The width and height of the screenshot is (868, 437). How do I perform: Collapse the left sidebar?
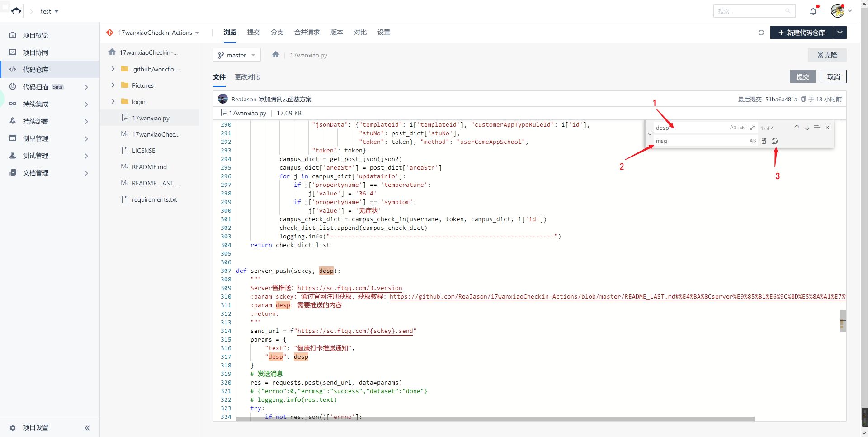(87, 427)
